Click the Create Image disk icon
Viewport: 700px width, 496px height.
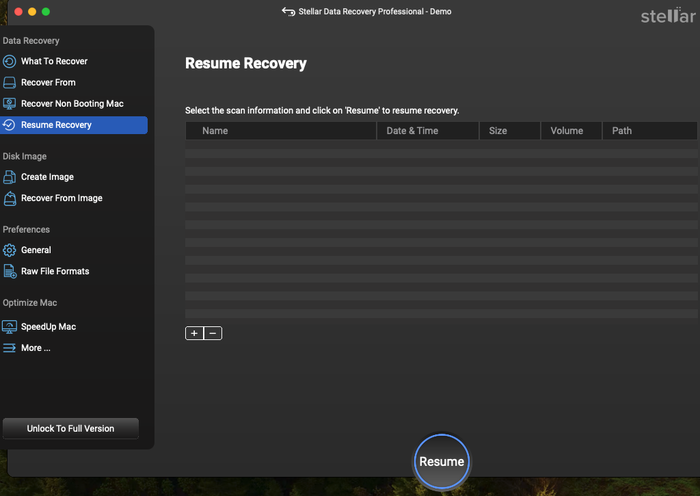pyautogui.click(x=9, y=177)
